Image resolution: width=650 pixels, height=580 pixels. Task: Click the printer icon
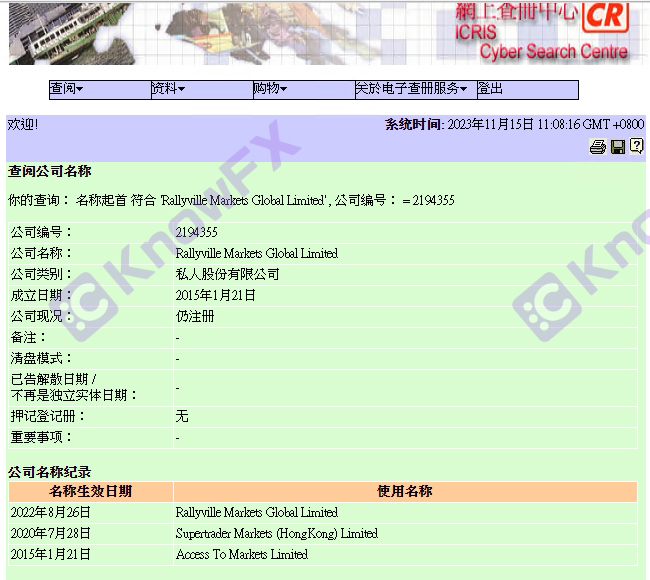tap(597, 147)
